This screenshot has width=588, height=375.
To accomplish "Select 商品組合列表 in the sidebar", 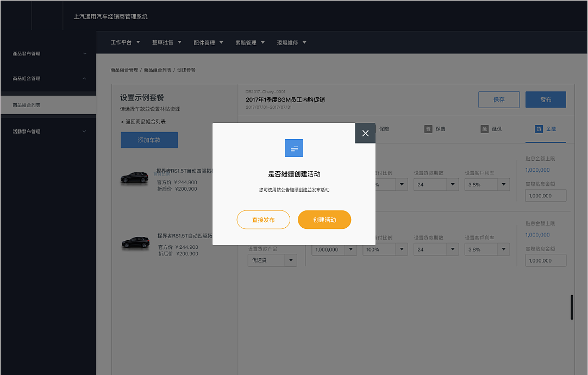I will 48,104.
